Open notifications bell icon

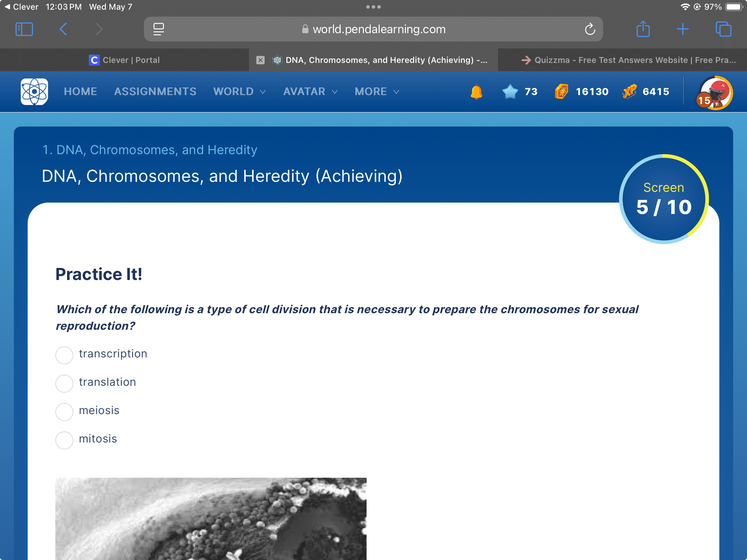(x=477, y=92)
